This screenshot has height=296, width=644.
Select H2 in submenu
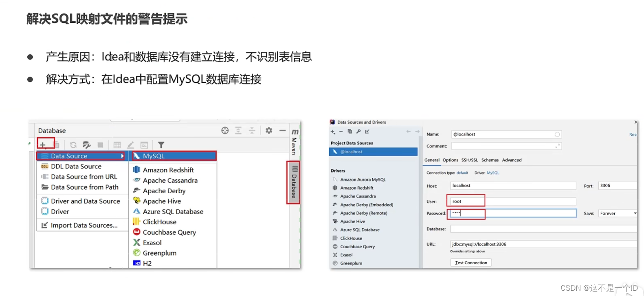(147, 263)
